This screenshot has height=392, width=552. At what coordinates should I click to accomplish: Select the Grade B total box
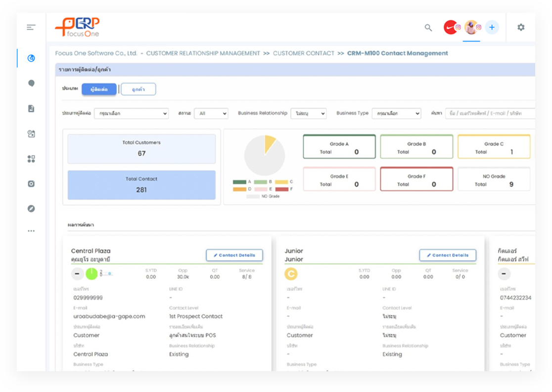tap(416, 147)
